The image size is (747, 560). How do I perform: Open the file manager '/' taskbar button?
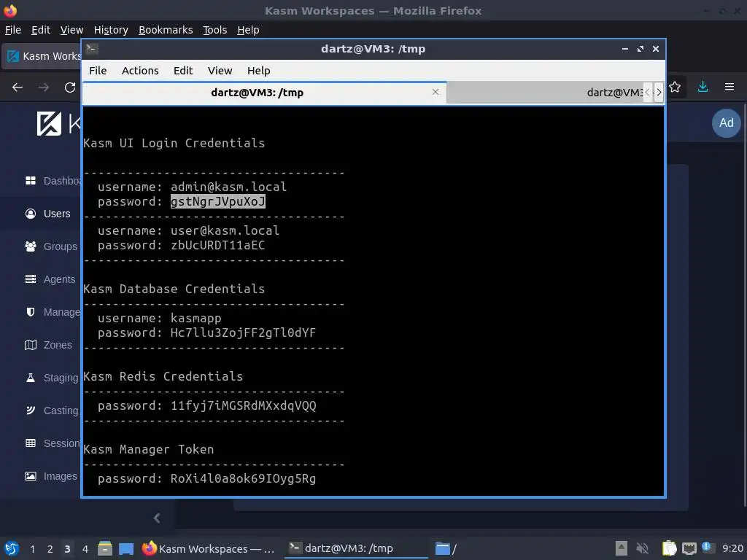click(x=446, y=548)
